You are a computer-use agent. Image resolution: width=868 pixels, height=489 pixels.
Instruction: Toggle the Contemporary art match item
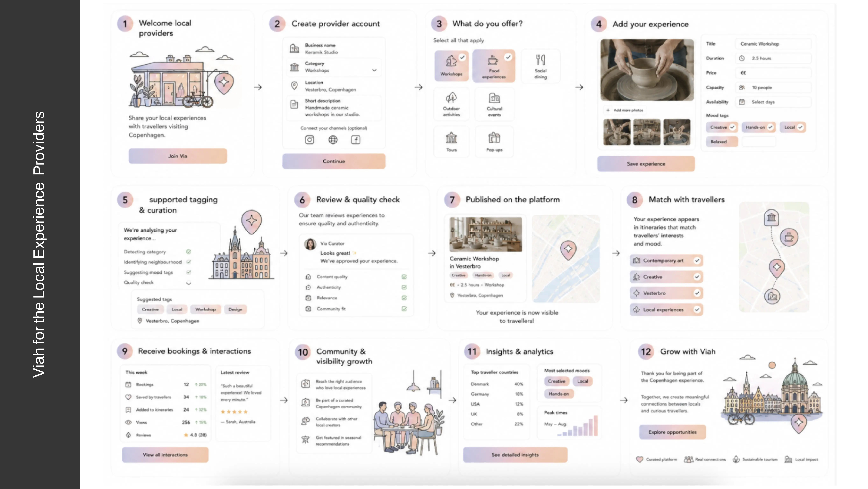pos(666,260)
